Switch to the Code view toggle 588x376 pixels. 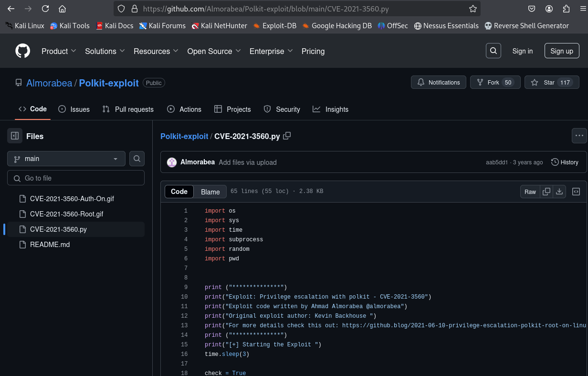[x=179, y=192]
